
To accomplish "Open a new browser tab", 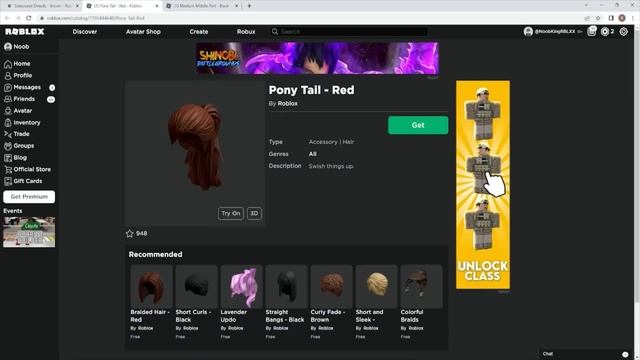I will tap(249, 6).
